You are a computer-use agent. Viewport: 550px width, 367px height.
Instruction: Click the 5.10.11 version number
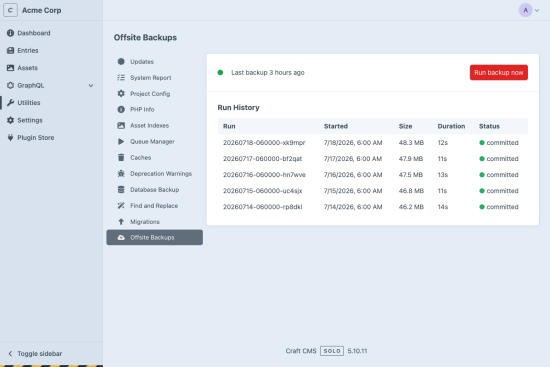click(357, 351)
